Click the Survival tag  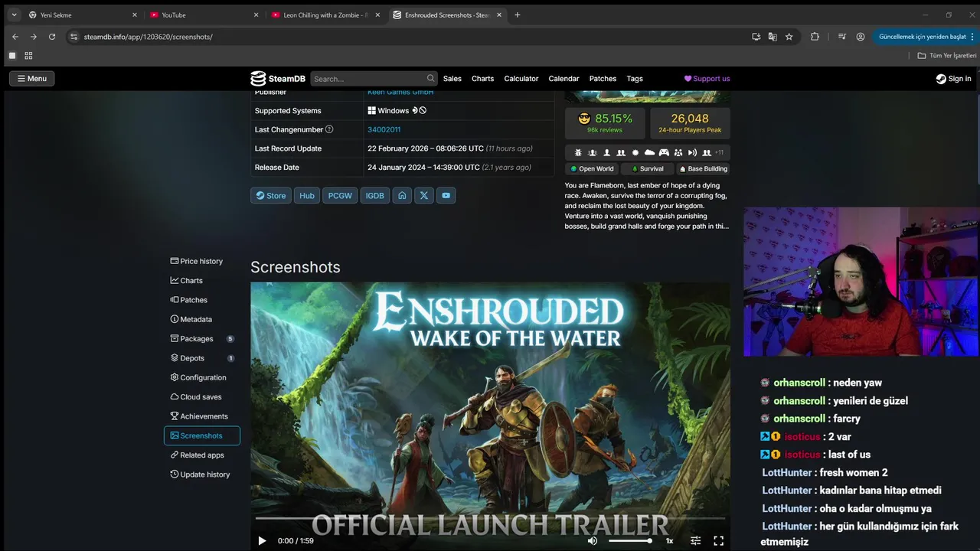tap(646, 168)
